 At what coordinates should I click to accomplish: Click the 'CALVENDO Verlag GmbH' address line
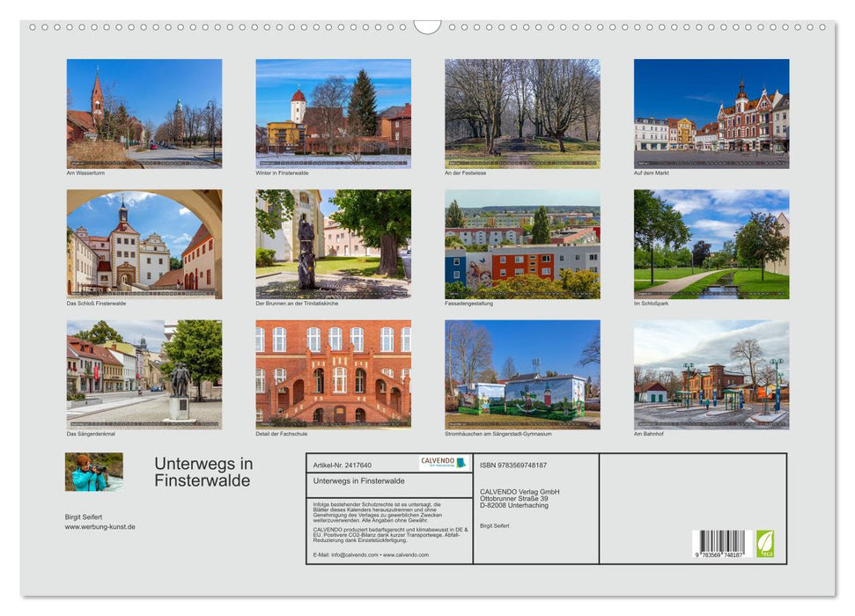click(x=520, y=492)
